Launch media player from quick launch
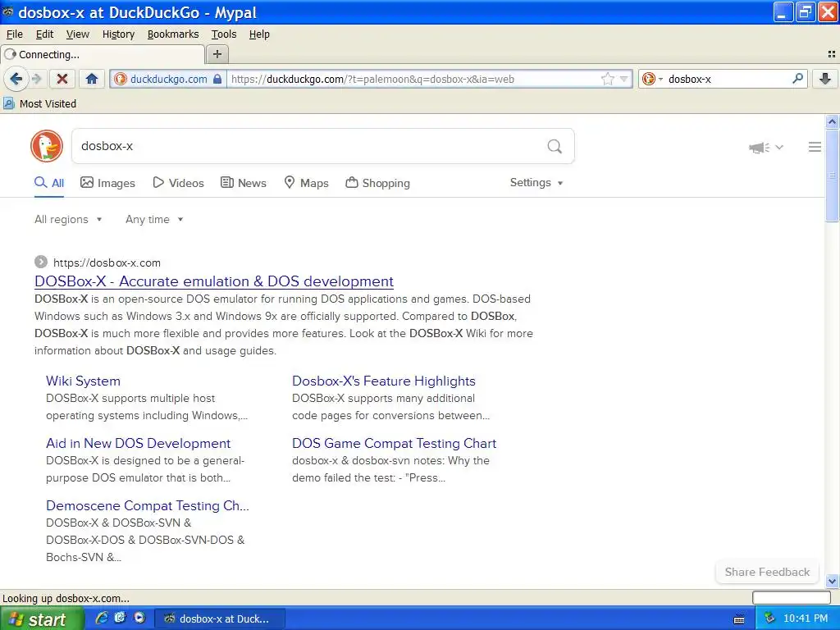Image resolution: width=840 pixels, height=630 pixels. point(139,619)
